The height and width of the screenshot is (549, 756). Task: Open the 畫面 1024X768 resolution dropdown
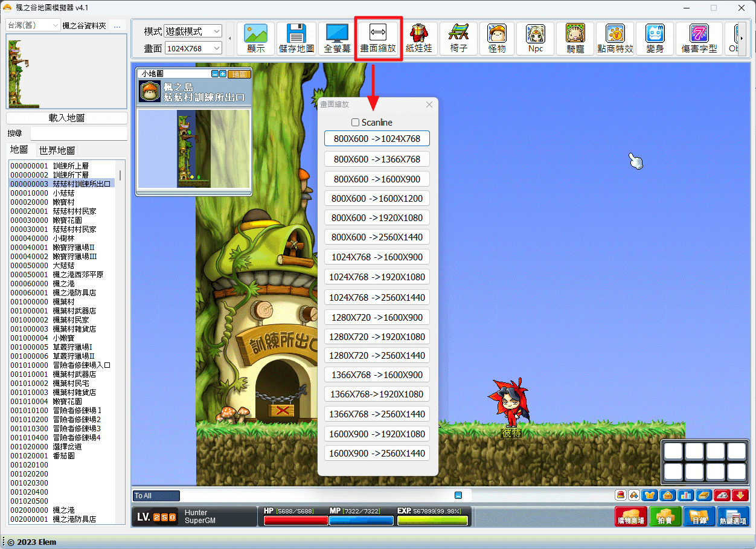193,48
